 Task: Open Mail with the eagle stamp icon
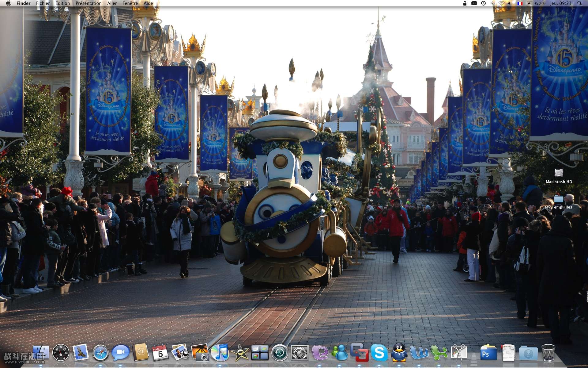click(x=81, y=353)
